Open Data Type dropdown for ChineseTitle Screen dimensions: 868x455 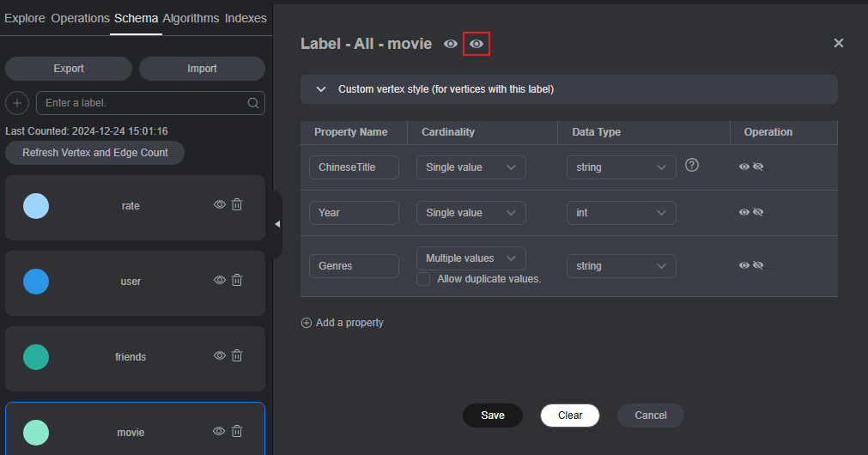point(621,167)
